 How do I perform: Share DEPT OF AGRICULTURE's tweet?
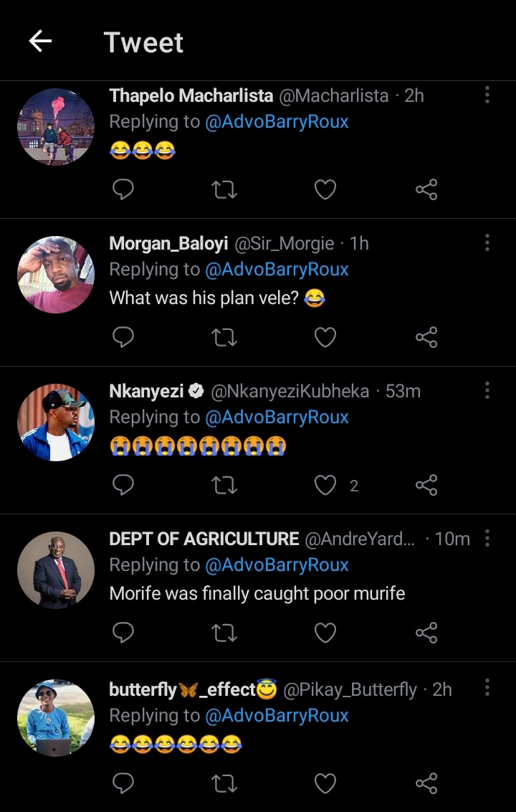click(426, 633)
